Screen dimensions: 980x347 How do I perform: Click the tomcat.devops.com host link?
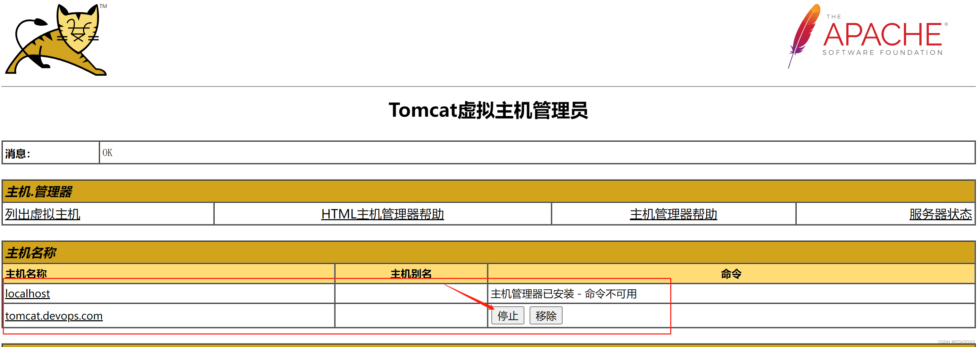point(53,316)
